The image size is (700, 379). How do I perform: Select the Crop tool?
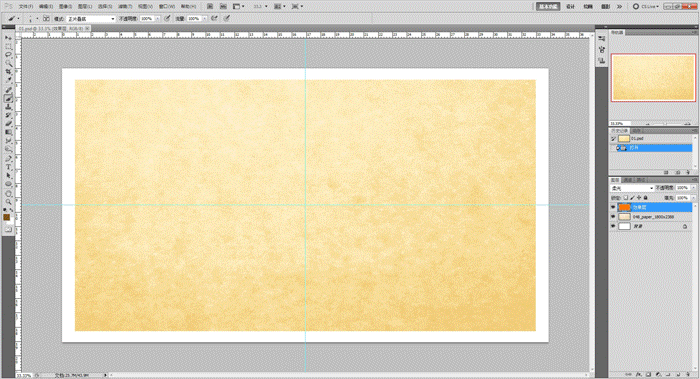(8, 71)
